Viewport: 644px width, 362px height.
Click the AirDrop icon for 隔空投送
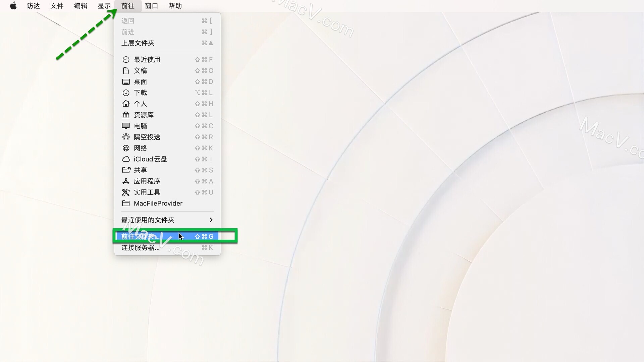point(126,137)
